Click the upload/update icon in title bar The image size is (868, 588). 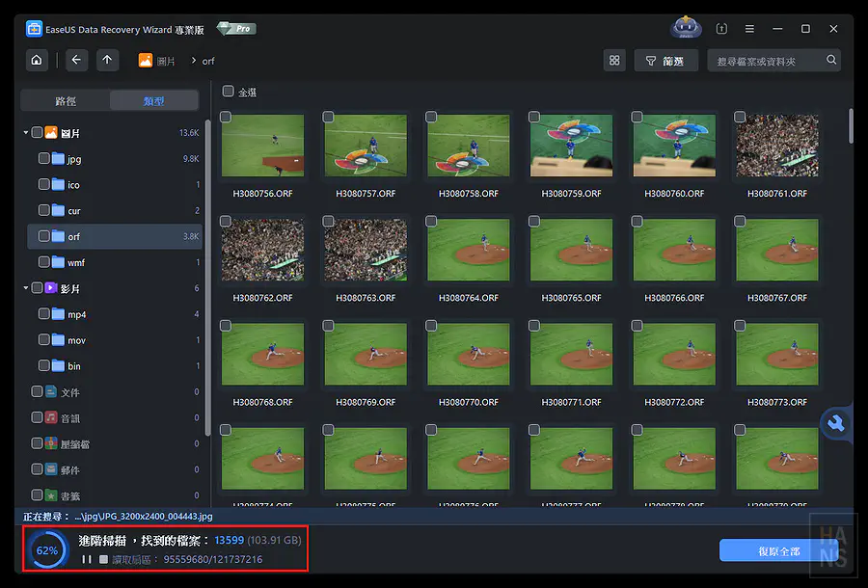point(721,29)
